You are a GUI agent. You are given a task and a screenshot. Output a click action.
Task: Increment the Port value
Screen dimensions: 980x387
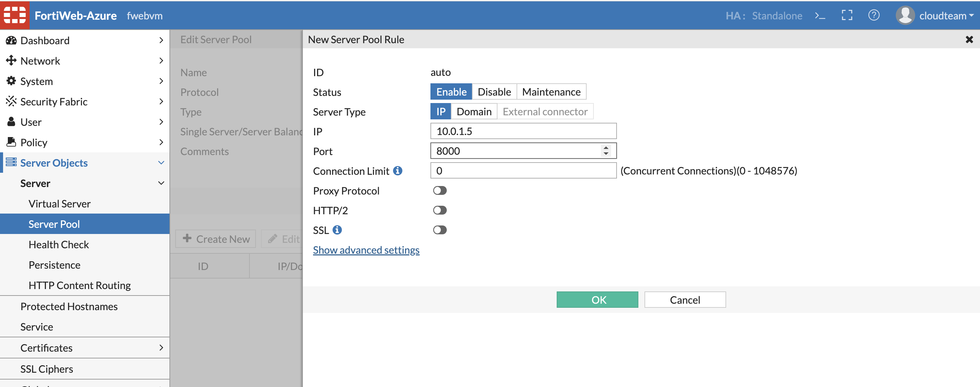[x=606, y=148]
